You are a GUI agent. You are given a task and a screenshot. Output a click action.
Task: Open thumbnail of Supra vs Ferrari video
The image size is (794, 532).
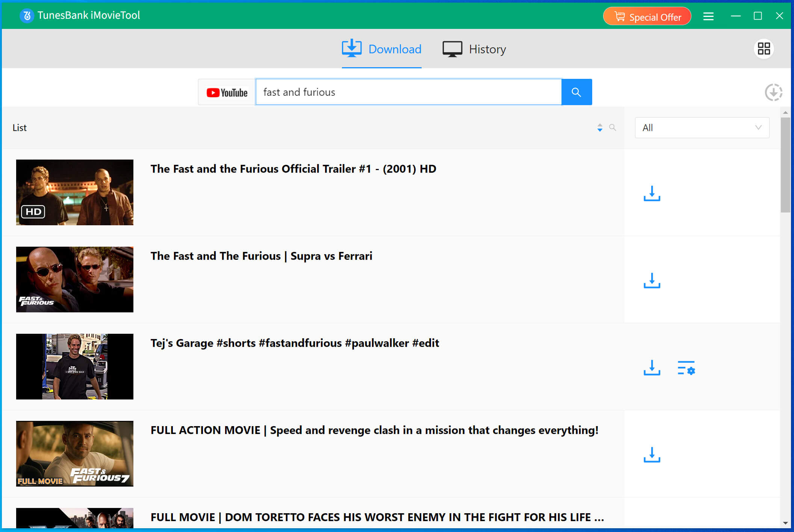pyautogui.click(x=75, y=279)
